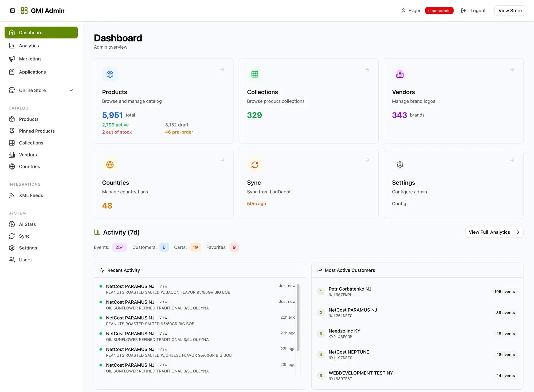Open Countries in the sidebar

click(x=41, y=166)
